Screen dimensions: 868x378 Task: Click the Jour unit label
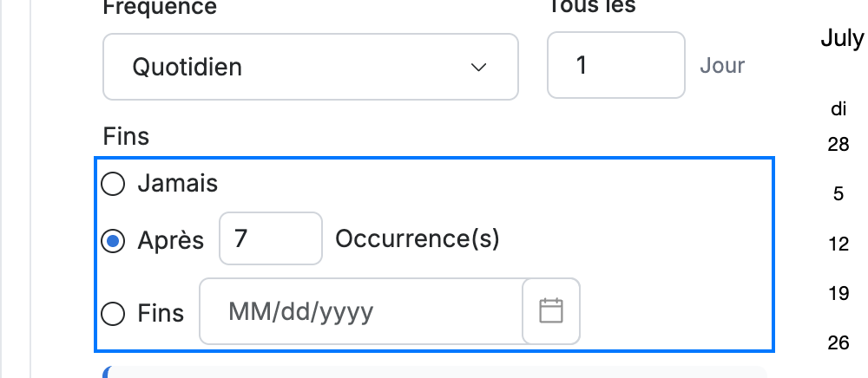click(x=722, y=65)
